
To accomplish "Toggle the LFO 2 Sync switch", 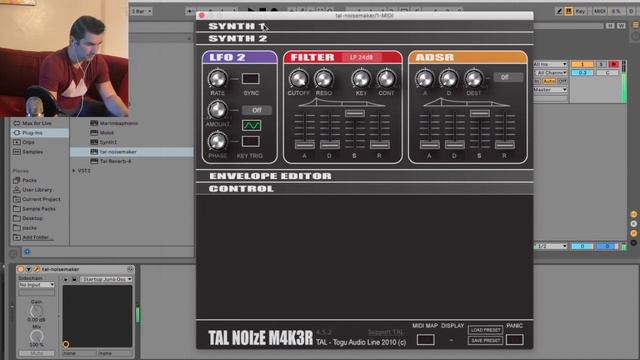I will pyautogui.click(x=251, y=78).
